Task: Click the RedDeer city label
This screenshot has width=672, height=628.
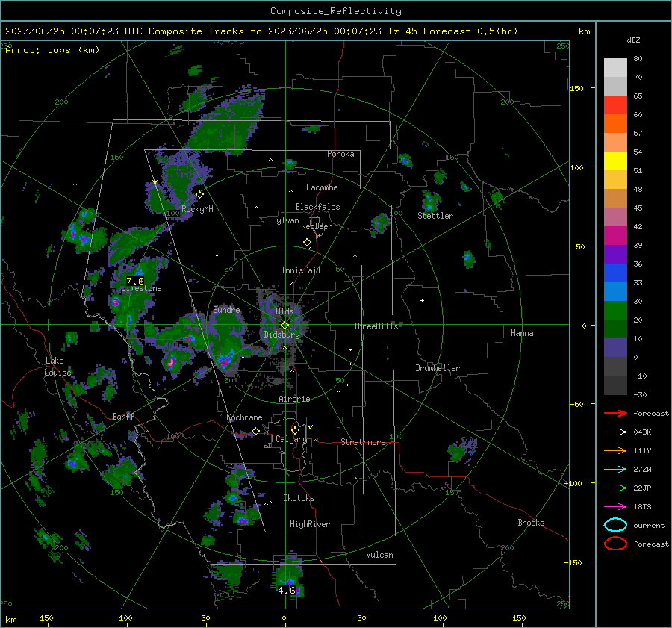Action: click(x=317, y=226)
